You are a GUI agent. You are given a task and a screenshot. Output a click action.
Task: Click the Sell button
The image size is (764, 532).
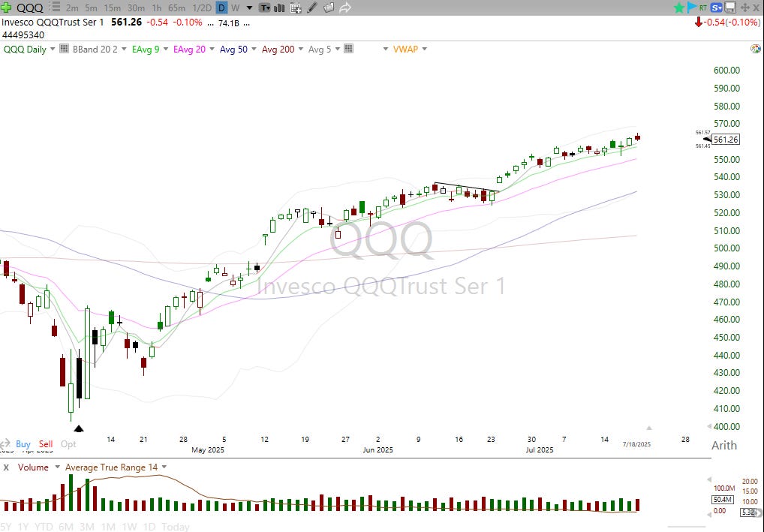pos(46,443)
